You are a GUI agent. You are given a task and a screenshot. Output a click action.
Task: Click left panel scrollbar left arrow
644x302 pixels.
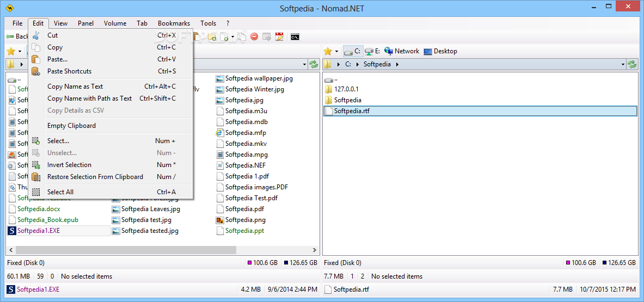point(11,249)
